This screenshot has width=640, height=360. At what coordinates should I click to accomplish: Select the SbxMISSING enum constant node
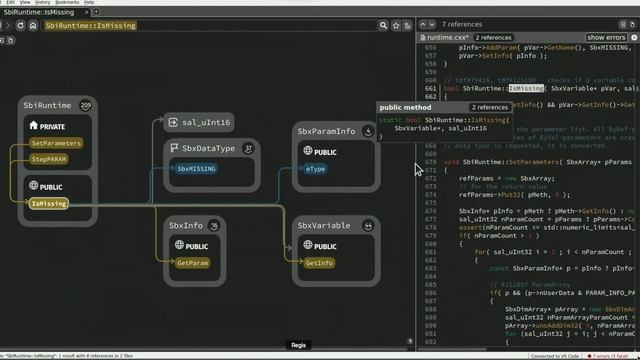pos(196,169)
